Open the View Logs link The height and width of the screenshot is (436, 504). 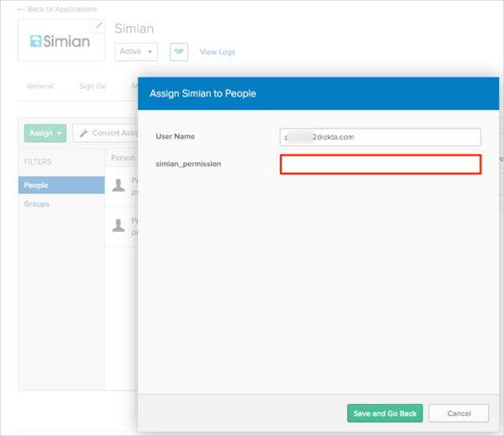point(218,52)
